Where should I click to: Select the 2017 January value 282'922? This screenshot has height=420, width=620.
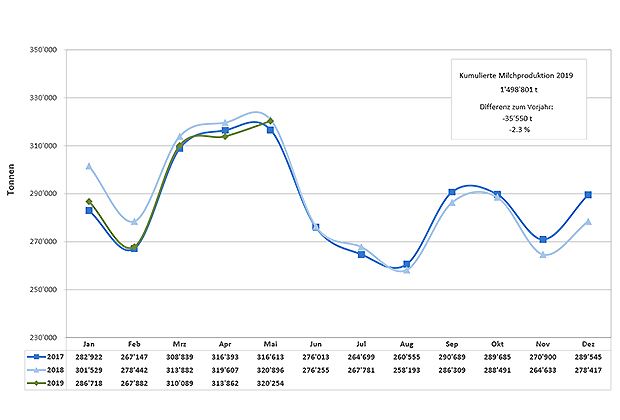click(89, 355)
